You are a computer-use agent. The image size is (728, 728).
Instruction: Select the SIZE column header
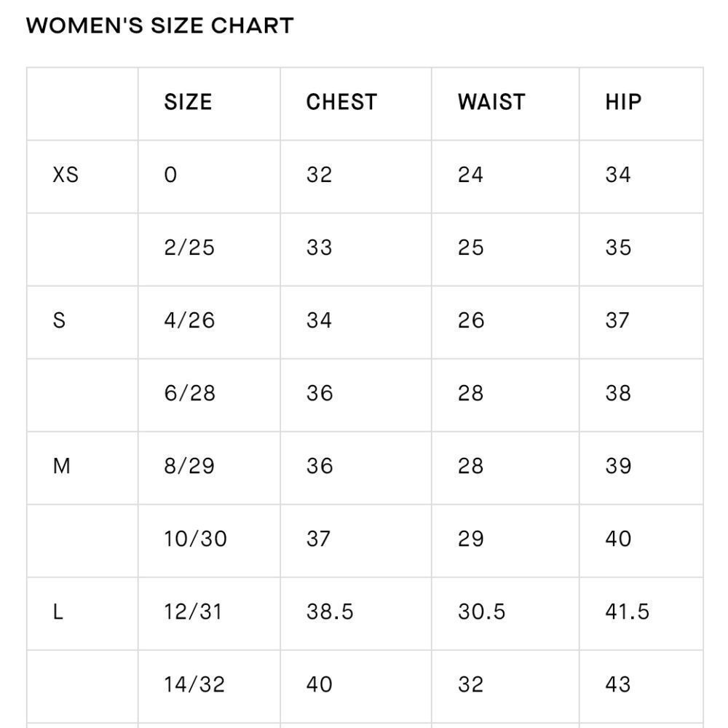click(188, 102)
